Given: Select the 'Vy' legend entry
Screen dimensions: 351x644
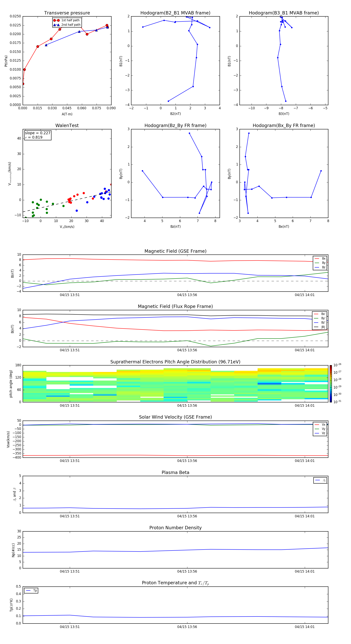Looking at the screenshot, I should 320,429.
